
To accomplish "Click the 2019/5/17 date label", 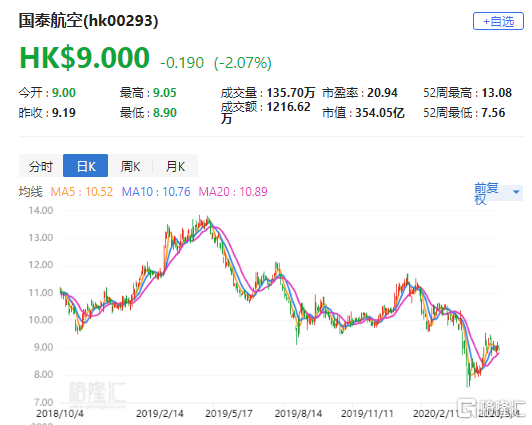I will pyautogui.click(x=229, y=414).
